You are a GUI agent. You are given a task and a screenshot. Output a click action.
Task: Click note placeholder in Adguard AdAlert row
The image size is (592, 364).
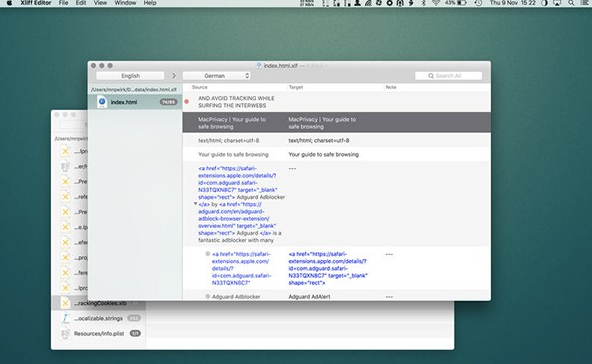389,297
